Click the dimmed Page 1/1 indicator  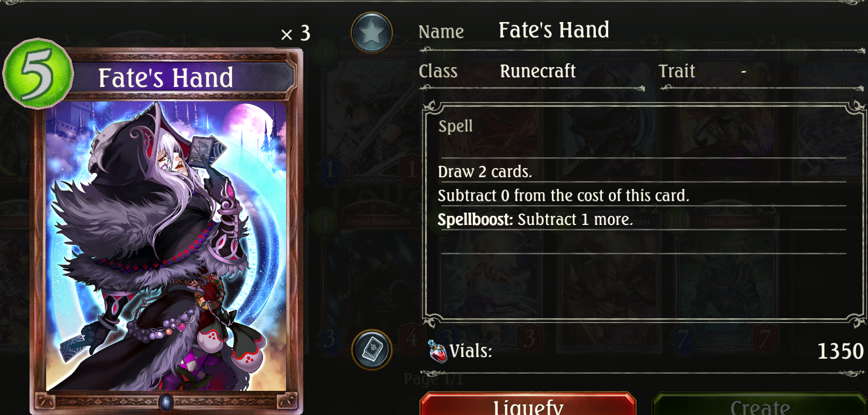[433, 379]
